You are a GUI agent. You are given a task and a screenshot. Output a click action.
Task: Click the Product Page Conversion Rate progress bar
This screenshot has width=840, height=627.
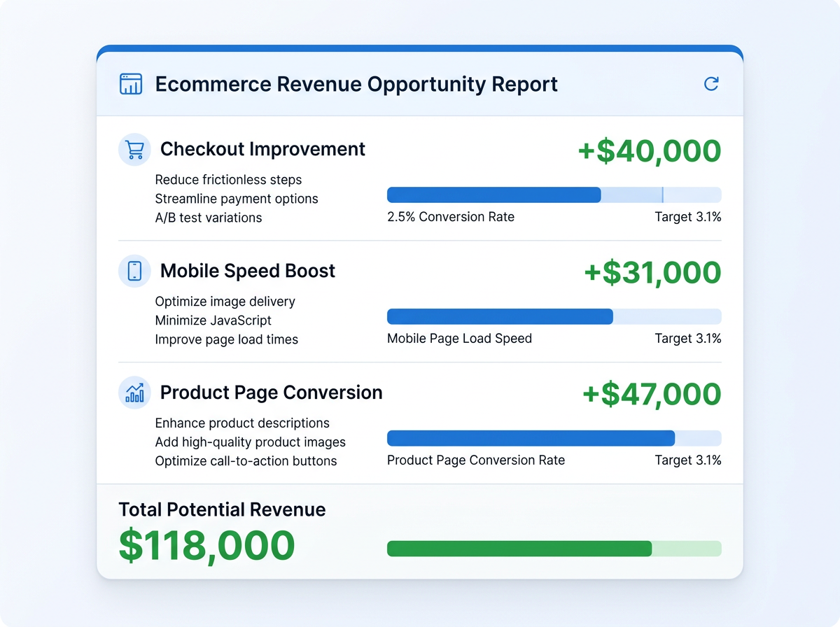click(554, 439)
